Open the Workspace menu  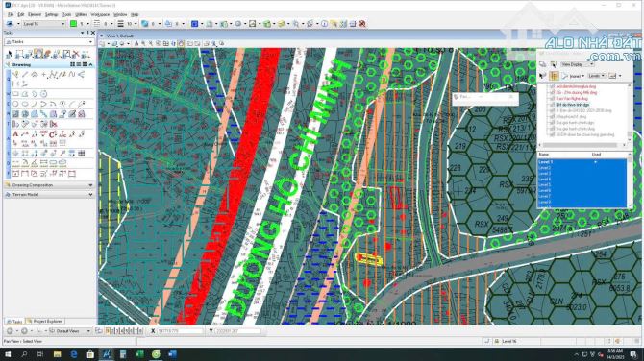100,14
